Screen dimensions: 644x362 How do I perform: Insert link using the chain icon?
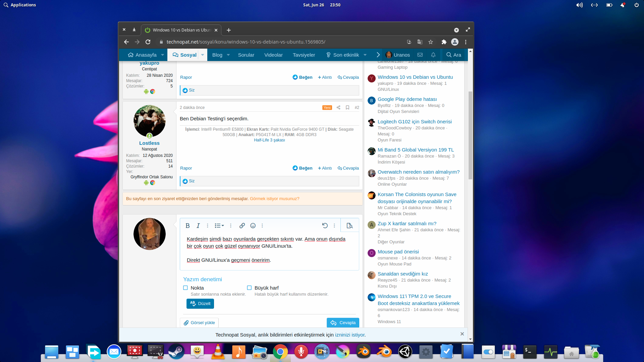(242, 226)
